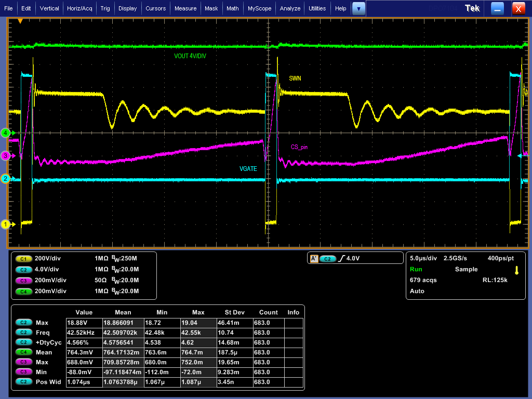Toggle the green Run acquisition status
Screen dimensions: 532x399
[416, 269]
